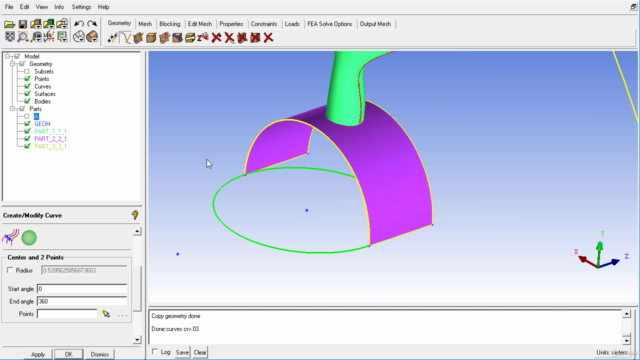Click the End angle input field
The width and height of the screenshot is (640, 360).
[x=82, y=301]
